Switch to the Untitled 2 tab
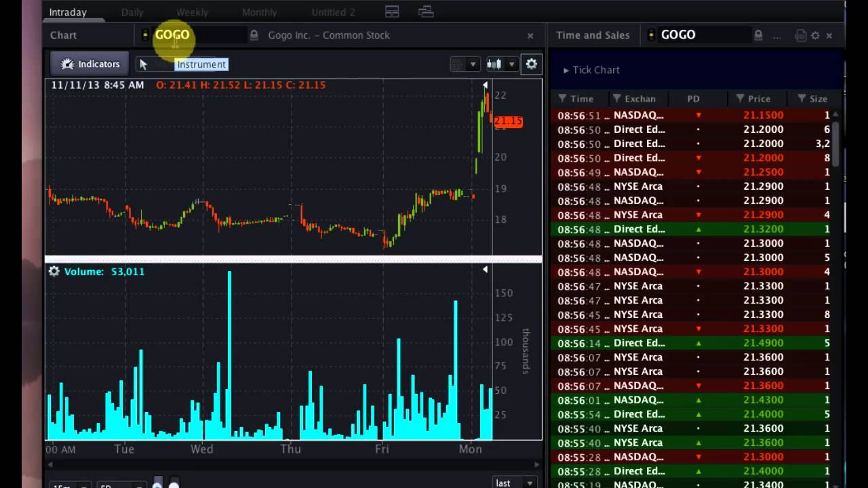This screenshot has height=488, width=868. tap(333, 12)
